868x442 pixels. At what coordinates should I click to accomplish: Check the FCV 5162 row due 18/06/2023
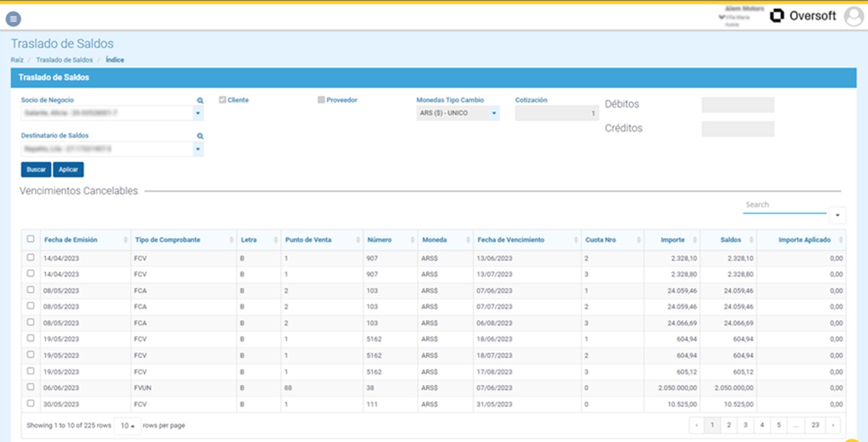tap(31, 338)
